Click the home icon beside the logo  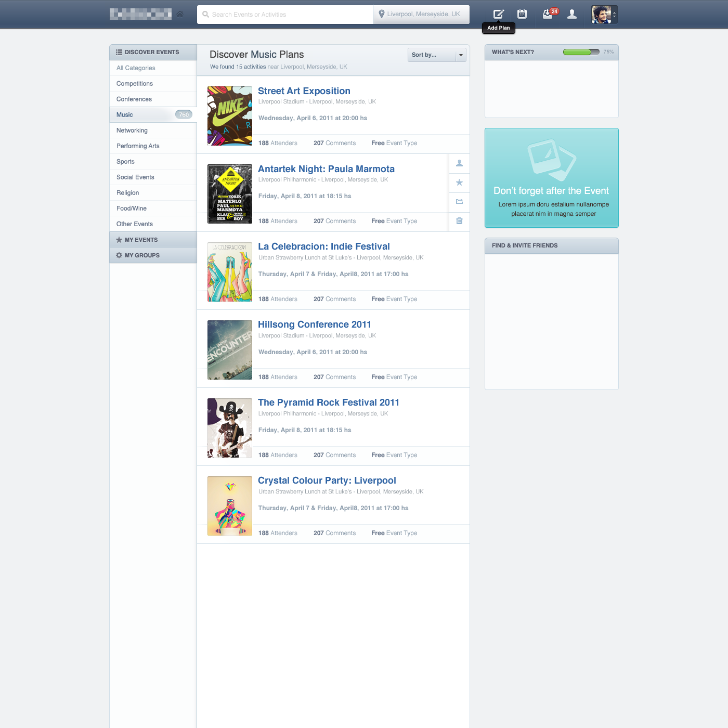pos(180,14)
